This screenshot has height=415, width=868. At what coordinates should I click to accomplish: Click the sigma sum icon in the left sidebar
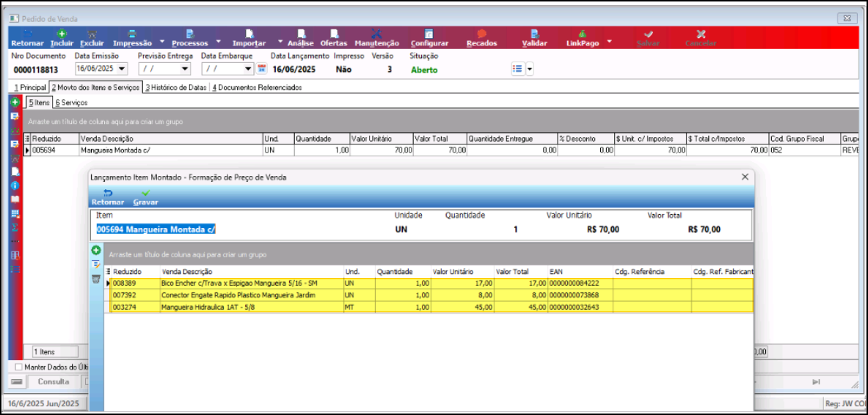click(15, 227)
